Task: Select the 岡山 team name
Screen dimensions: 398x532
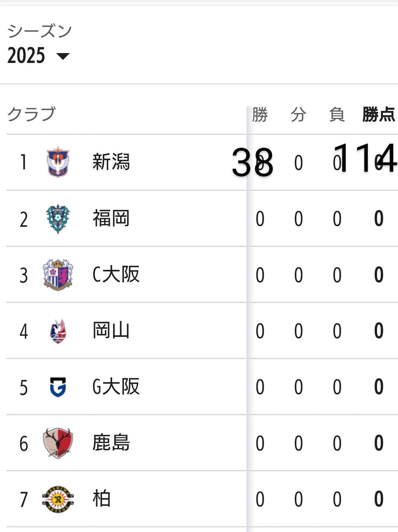Action: (111, 331)
